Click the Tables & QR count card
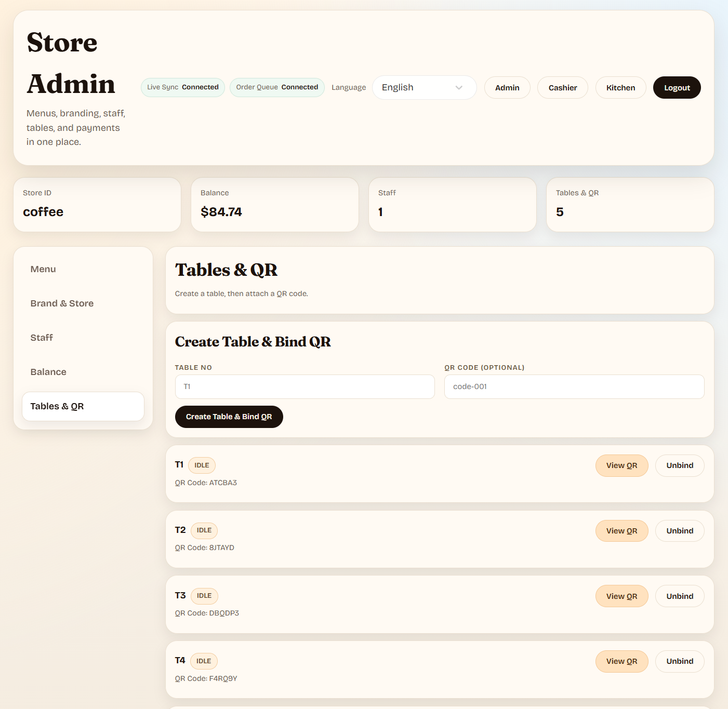Image resolution: width=728 pixels, height=709 pixels. 630,205
